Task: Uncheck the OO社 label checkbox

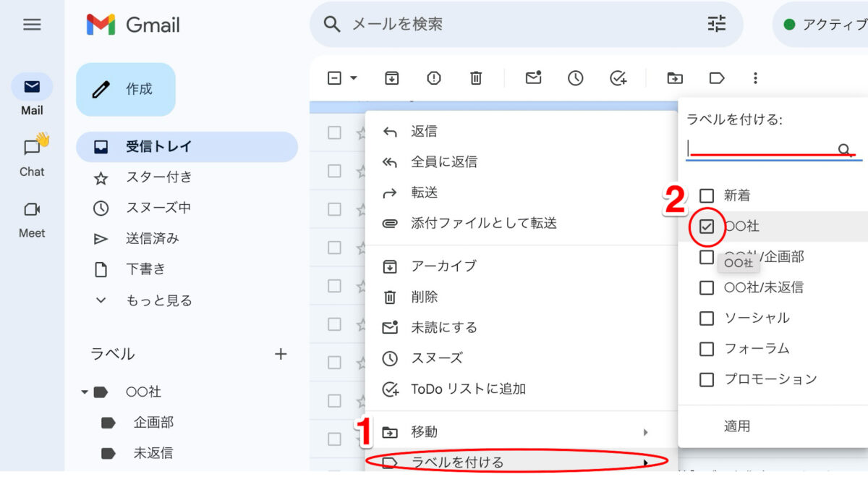Action: (x=707, y=226)
